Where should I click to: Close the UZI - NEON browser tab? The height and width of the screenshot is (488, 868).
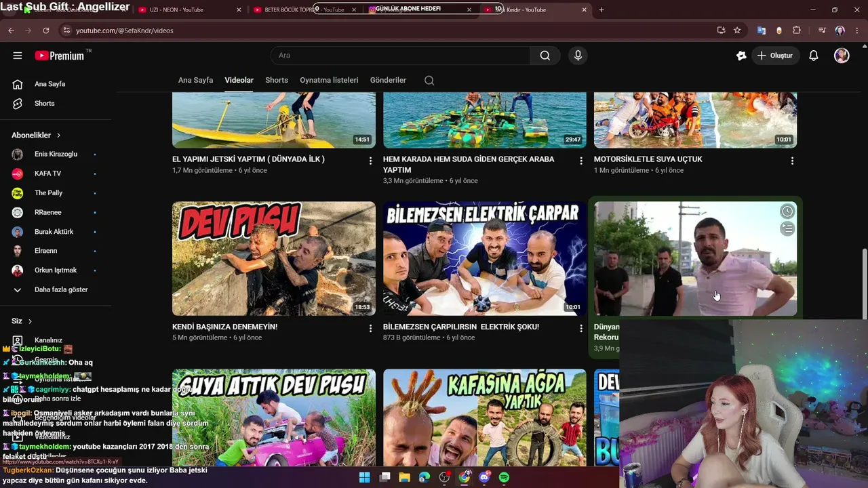239,9
